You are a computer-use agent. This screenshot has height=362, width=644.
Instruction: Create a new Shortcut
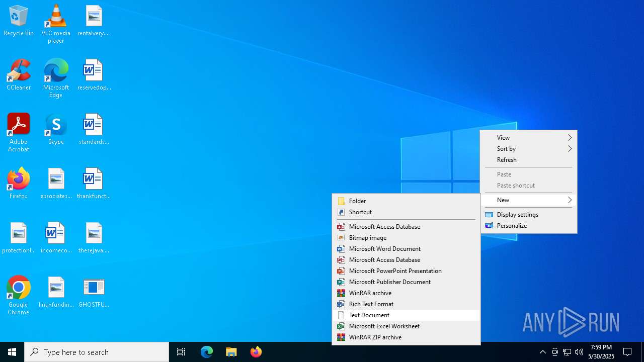[406, 212]
